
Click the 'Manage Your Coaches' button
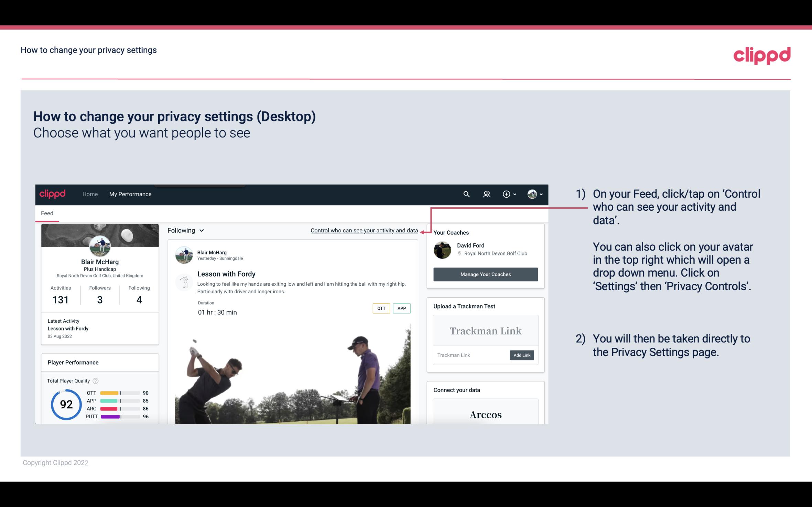485,274
